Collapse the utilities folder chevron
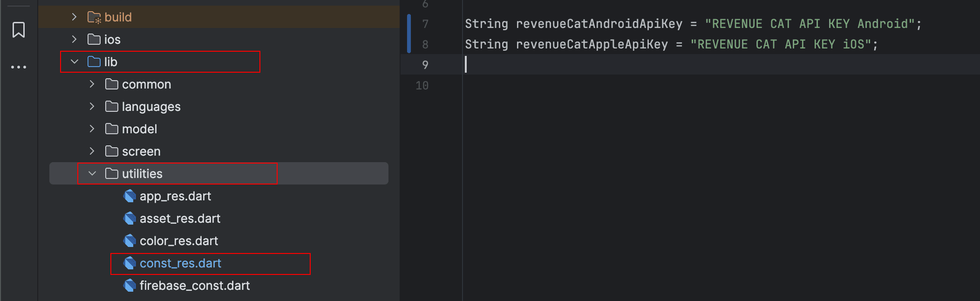 tap(92, 174)
